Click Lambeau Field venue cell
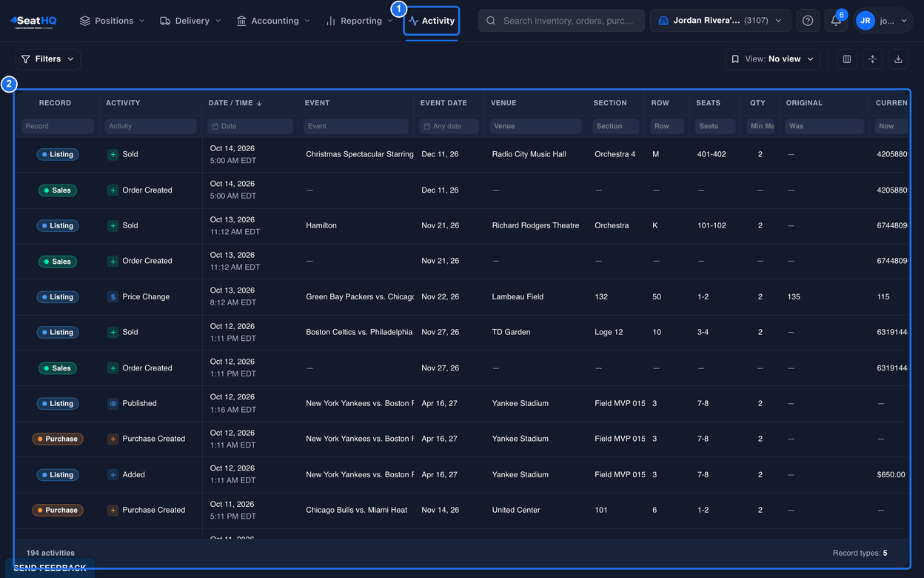 [518, 296]
